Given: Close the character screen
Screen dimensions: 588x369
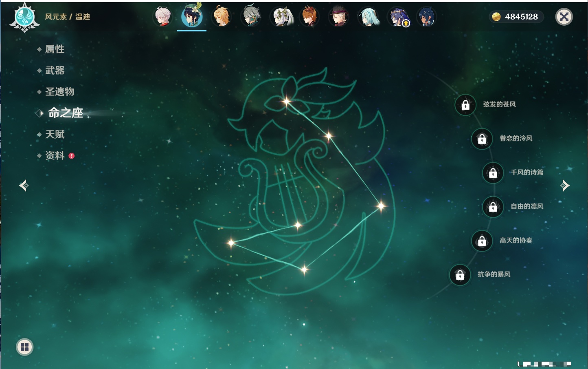Looking at the screenshot, I should point(564,17).
